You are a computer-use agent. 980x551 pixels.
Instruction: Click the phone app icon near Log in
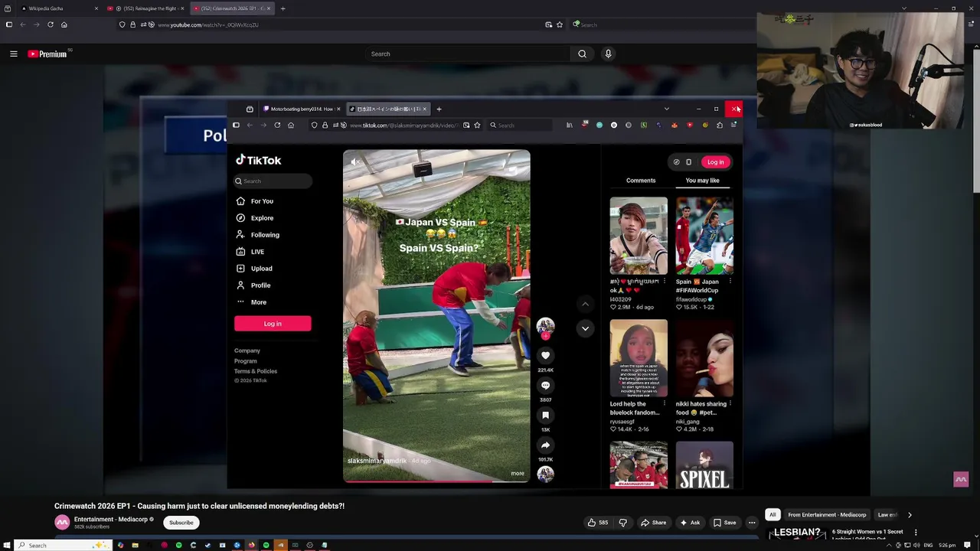[688, 162]
